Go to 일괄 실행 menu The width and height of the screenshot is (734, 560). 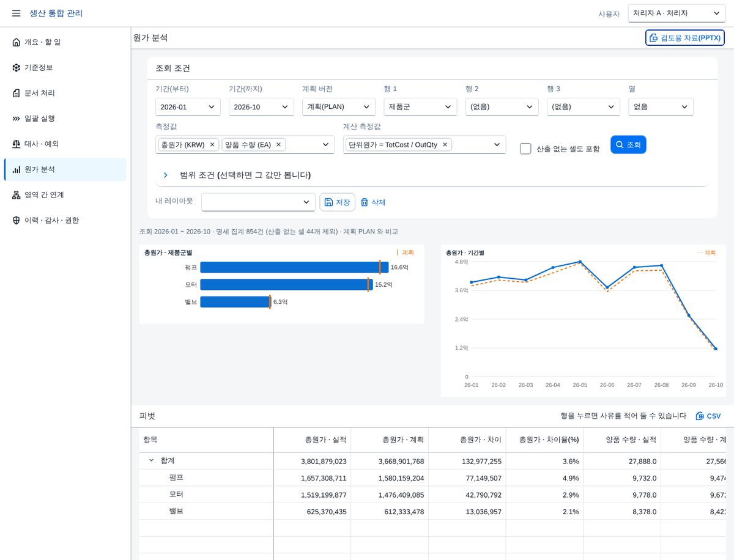tap(65, 119)
